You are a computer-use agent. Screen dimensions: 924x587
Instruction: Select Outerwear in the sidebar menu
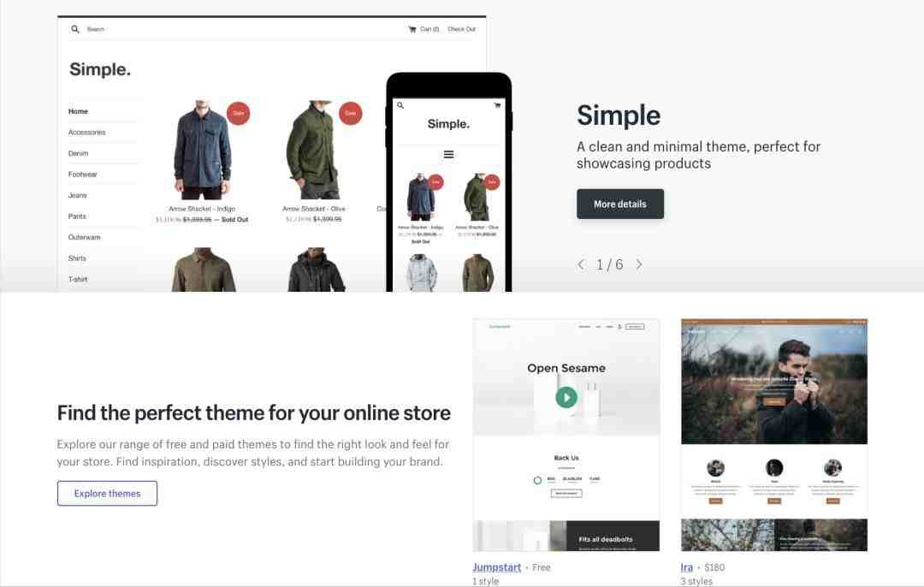click(x=84, y=238)
